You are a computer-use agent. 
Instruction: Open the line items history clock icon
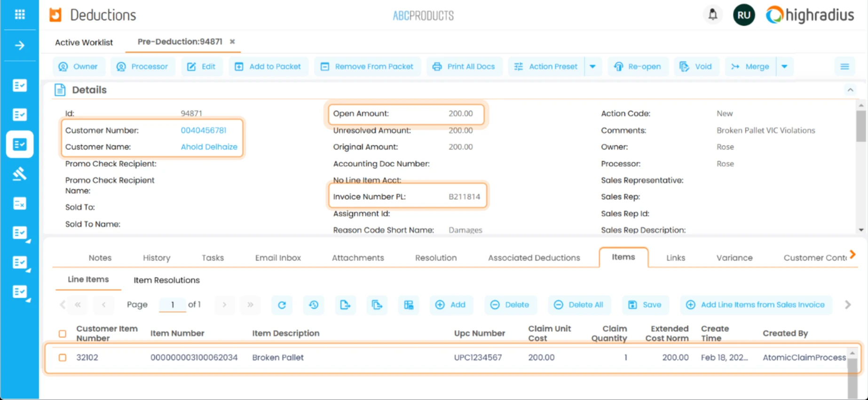click(314, 305)
